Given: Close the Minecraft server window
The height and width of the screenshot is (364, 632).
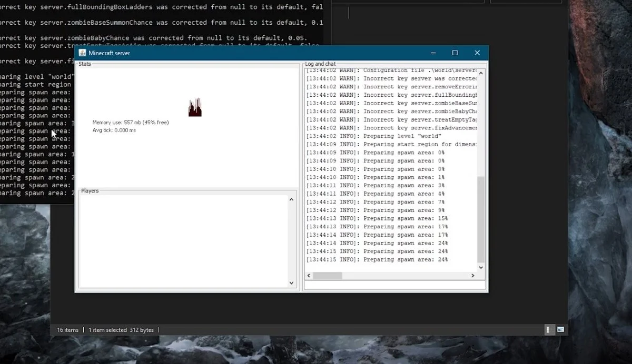Looking at the screenshot, I should click(477, 53).
